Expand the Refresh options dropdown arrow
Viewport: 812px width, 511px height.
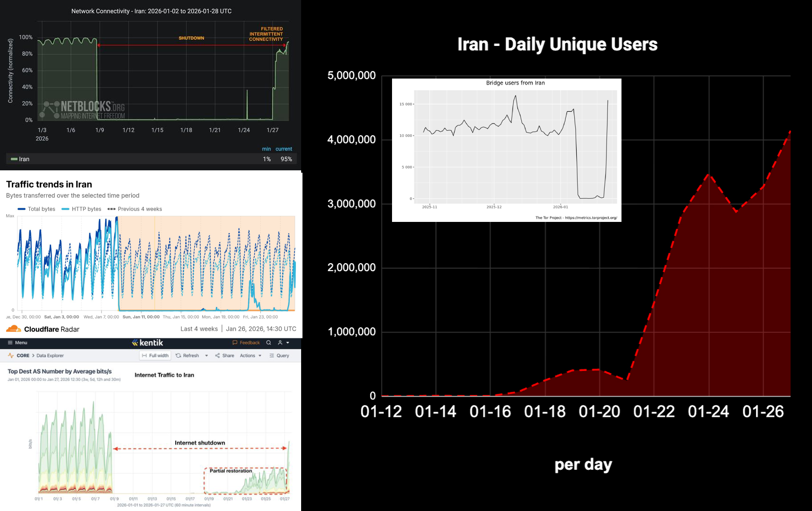pos(206,356)
